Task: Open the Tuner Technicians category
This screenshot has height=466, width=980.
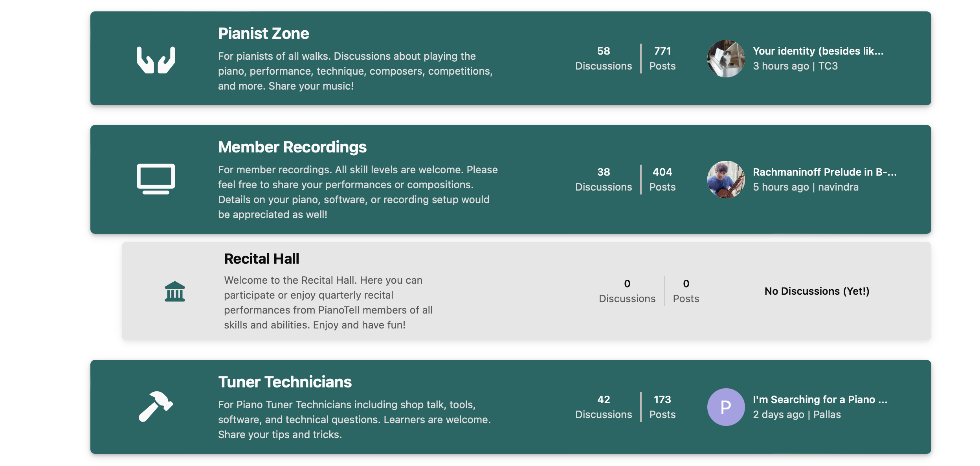Action: point(284,382)
